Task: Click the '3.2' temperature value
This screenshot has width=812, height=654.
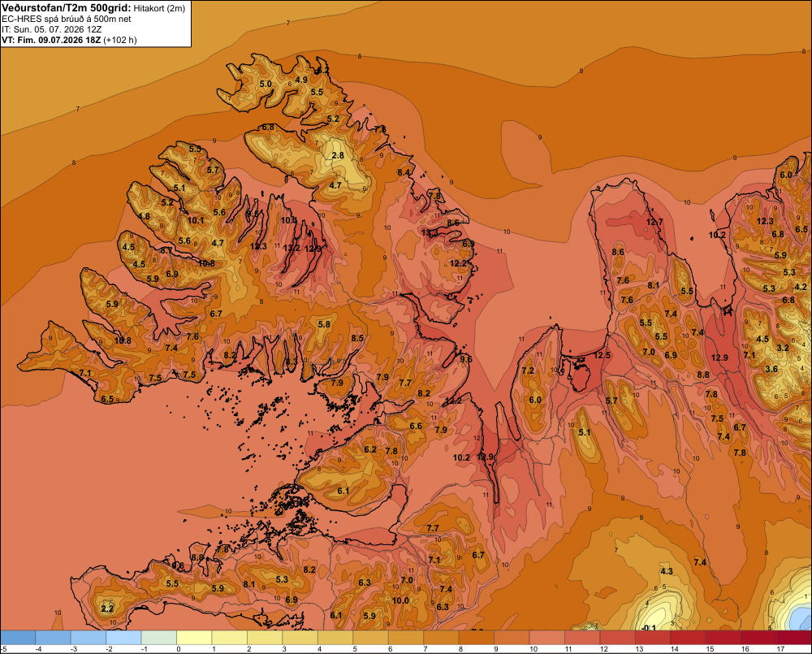Action: (783, 348)
